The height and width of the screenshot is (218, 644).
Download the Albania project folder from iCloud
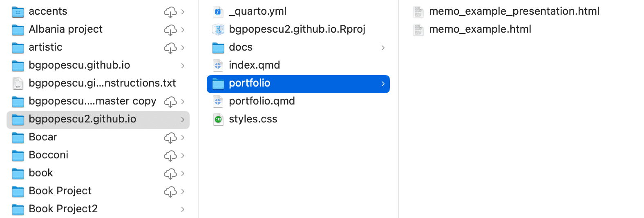click(x=170, y=30)
